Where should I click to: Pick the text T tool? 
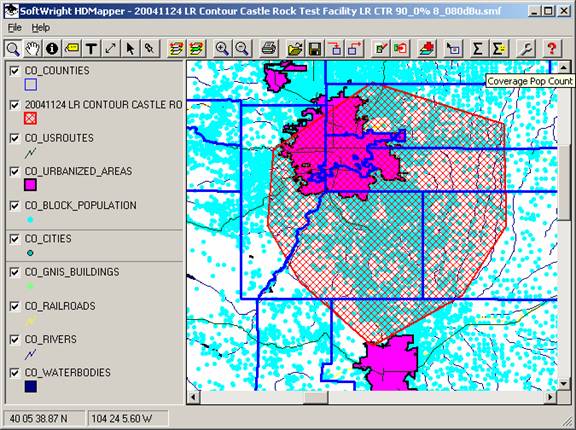coord(91,48)
